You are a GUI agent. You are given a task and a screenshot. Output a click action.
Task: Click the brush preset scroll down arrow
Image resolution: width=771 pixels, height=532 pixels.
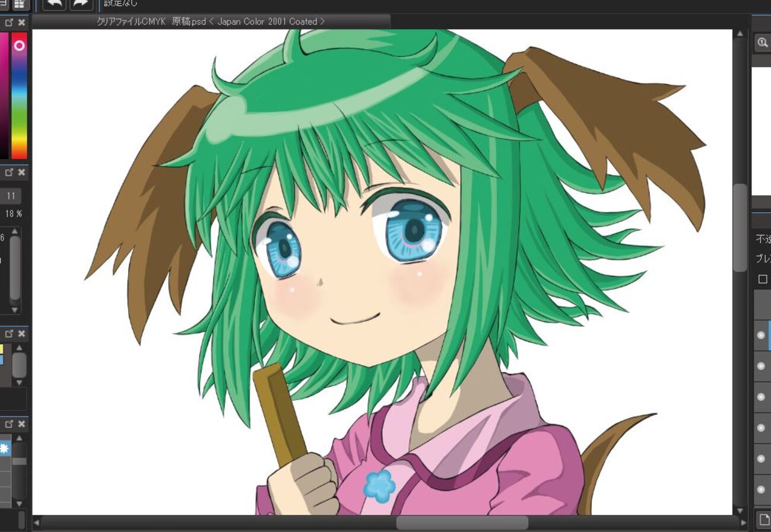click(20, 504)
